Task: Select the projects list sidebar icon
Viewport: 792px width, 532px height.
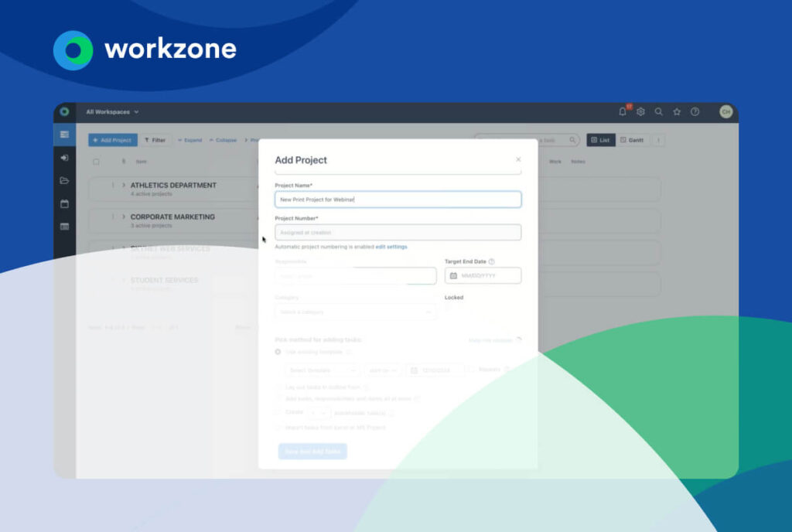Action: pyautogui.click(x=65, y=135)
